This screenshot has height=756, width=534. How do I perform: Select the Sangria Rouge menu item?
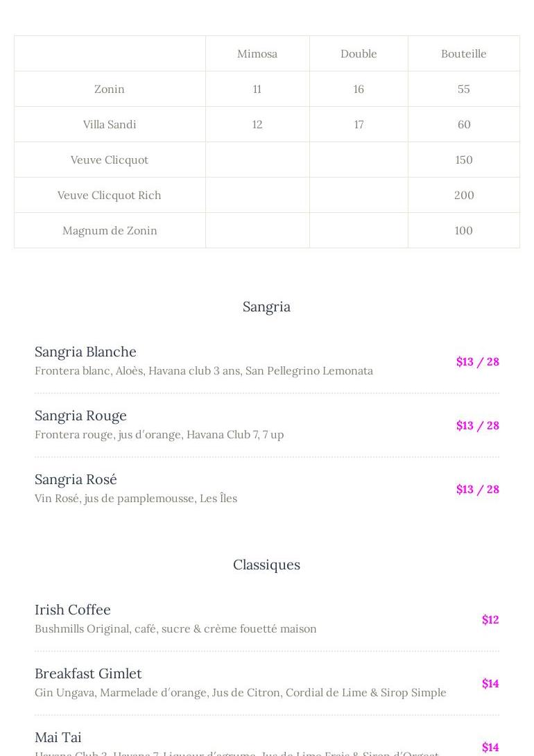click(x=80, y=415)
